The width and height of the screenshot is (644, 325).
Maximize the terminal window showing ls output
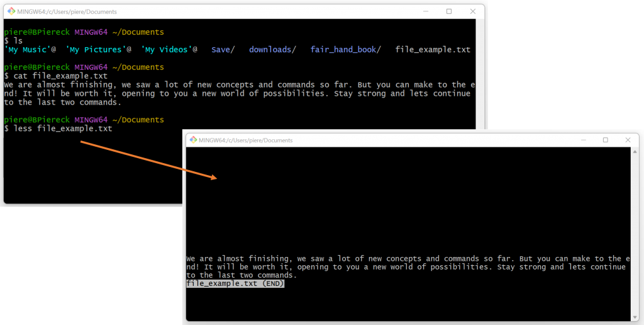(449, 11)
